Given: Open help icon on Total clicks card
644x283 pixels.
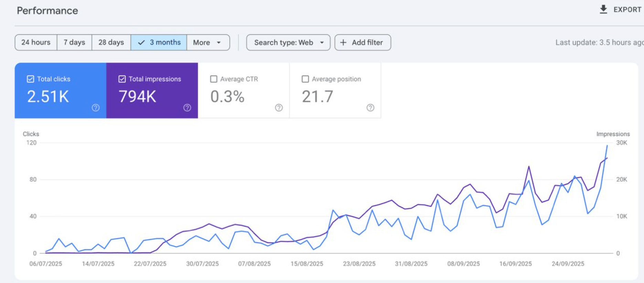Looking at the screenshot, I should click(96, 108).
